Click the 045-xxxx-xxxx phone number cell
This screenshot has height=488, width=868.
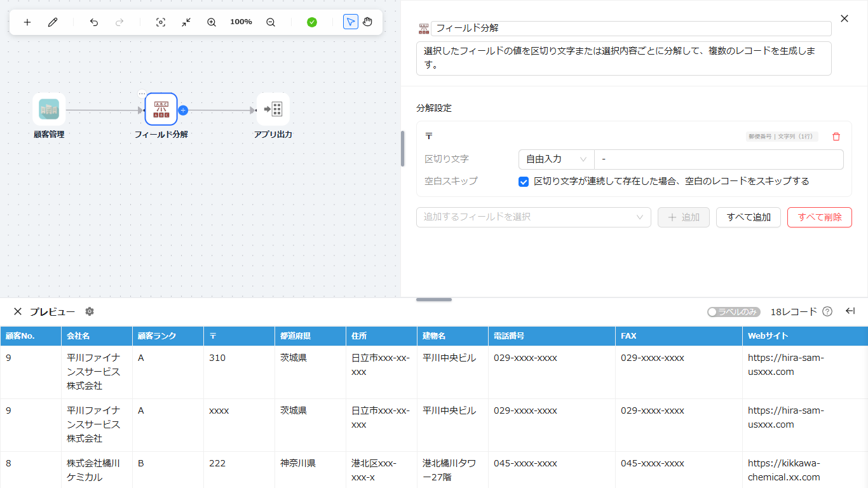(552, 470)
